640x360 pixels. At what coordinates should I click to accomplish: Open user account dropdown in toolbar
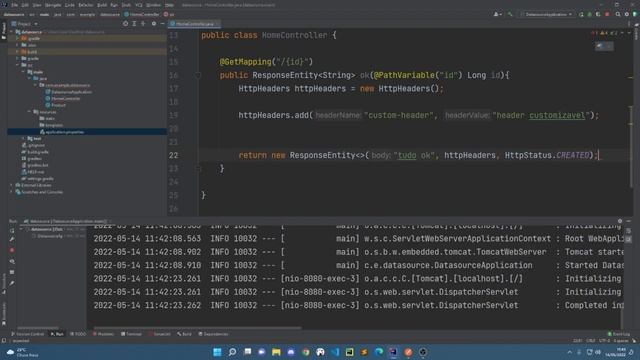tap(498, 14)
